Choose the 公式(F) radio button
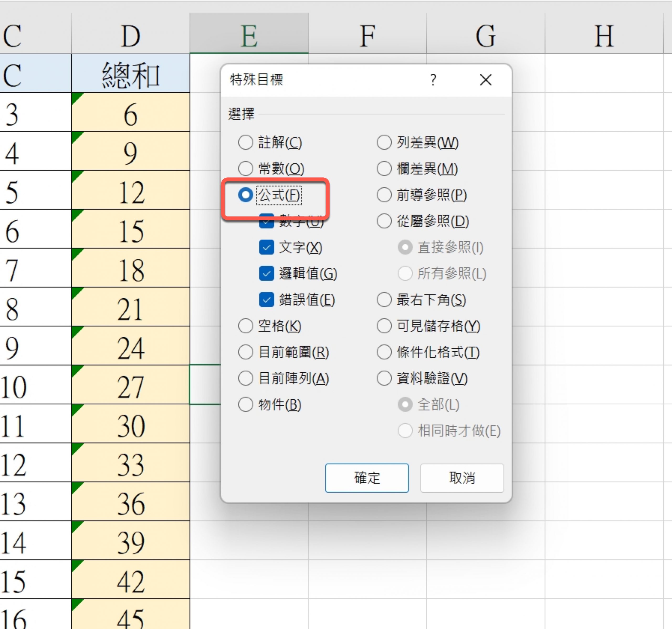The height and width of the screenshot is (629, 672). point(246,195)
